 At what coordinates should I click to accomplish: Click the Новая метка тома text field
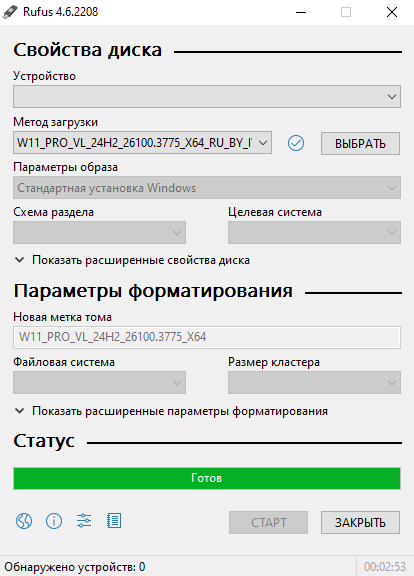[x=207, y=337]
